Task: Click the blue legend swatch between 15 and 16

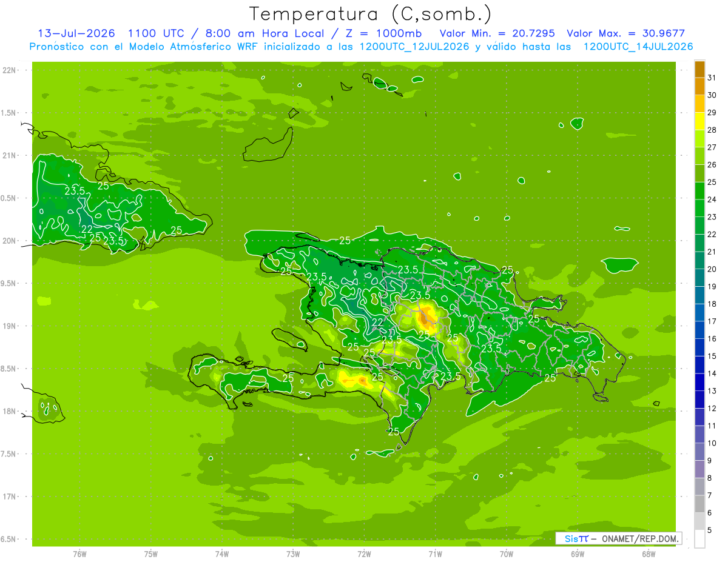Action: tap(699, 348)
